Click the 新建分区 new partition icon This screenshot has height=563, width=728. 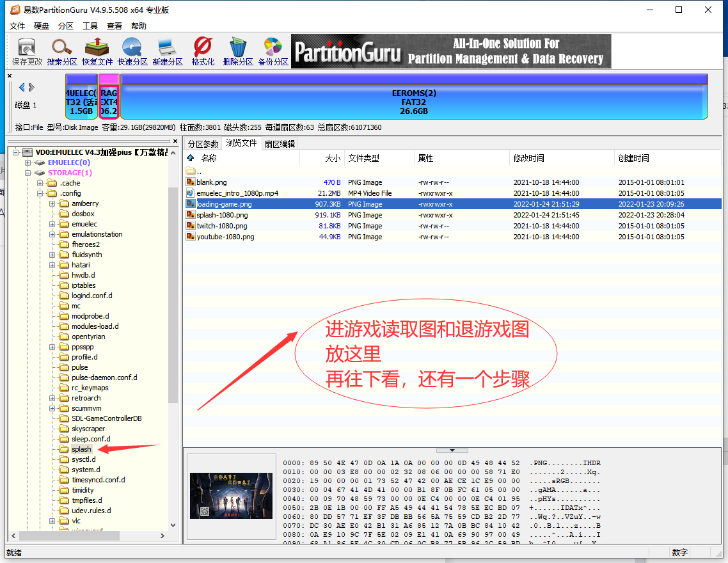pyautogui.click(x=168, y=52)
